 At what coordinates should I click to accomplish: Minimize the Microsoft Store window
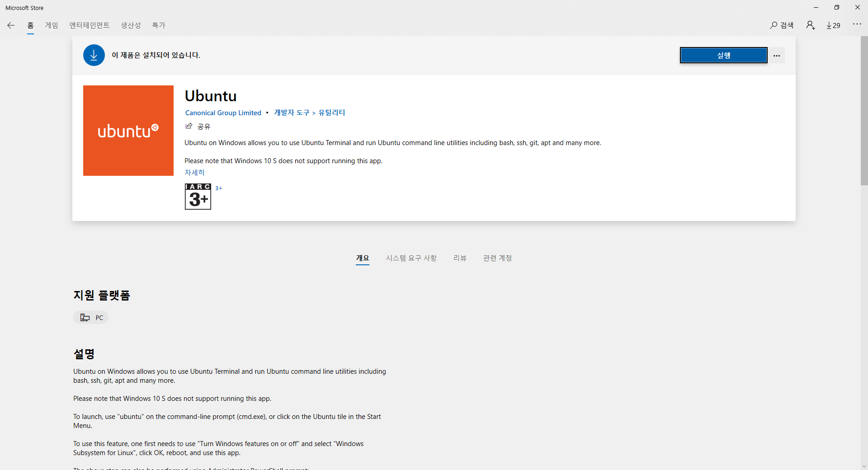point(816,7)
